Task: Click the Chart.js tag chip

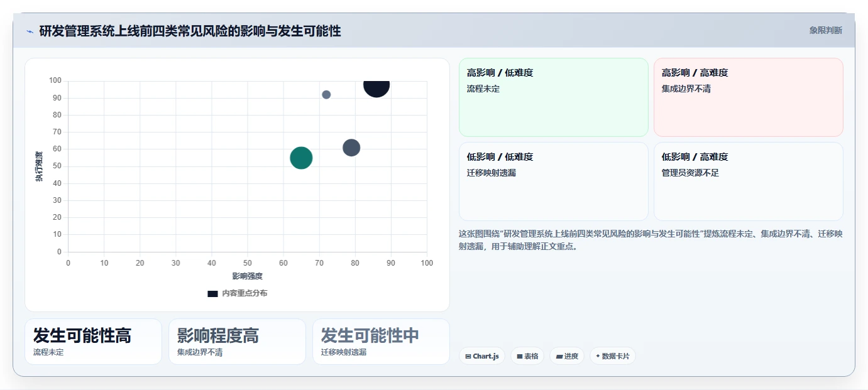Action: coord(482,356)
